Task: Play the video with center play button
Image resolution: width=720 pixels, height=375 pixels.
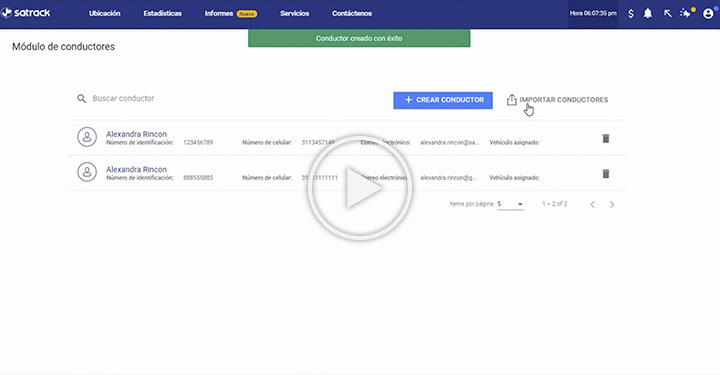Action: pyautogui.click(x=360, y=188)
